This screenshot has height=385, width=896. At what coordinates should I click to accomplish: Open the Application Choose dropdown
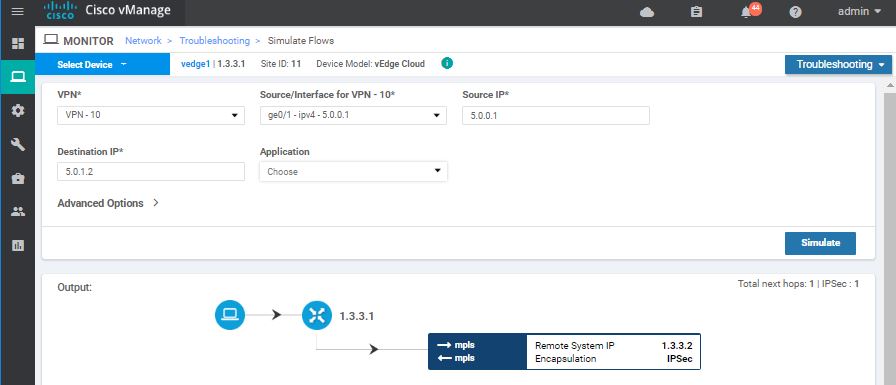tap(353, 171)
